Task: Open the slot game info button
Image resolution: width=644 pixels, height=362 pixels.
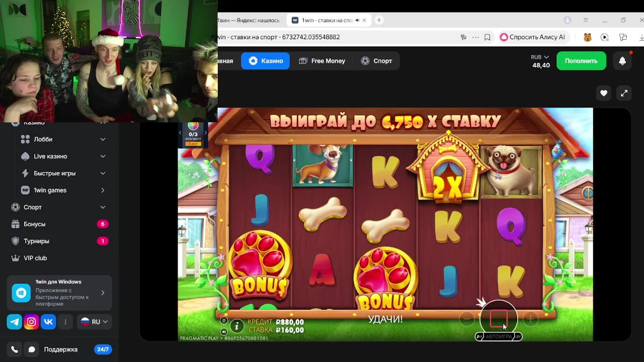Action: [x=236, y=326]
